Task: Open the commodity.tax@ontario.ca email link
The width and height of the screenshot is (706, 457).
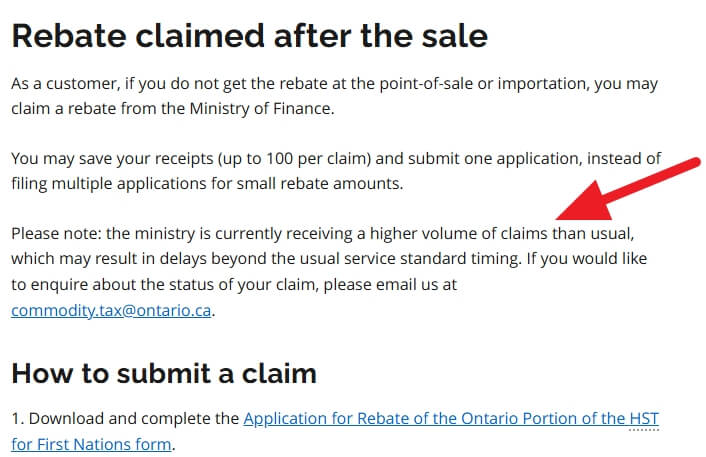Action: pos(111,310)
